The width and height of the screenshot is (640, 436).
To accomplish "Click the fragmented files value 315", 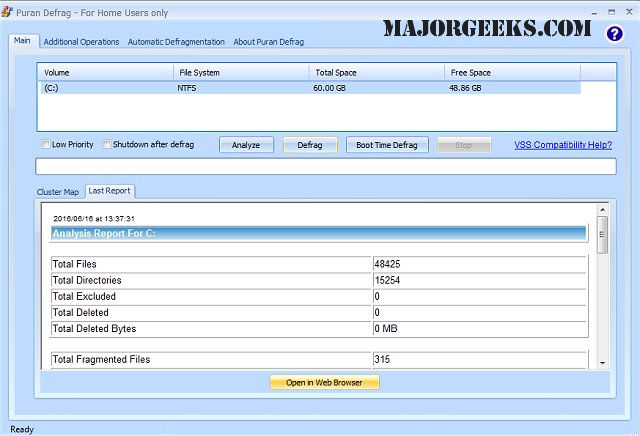I will [382, 360].
